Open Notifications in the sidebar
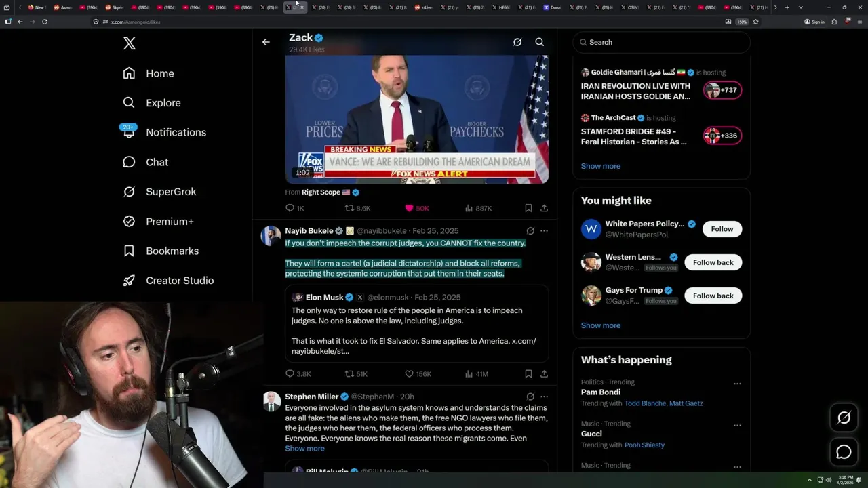 tap(164, 132)
